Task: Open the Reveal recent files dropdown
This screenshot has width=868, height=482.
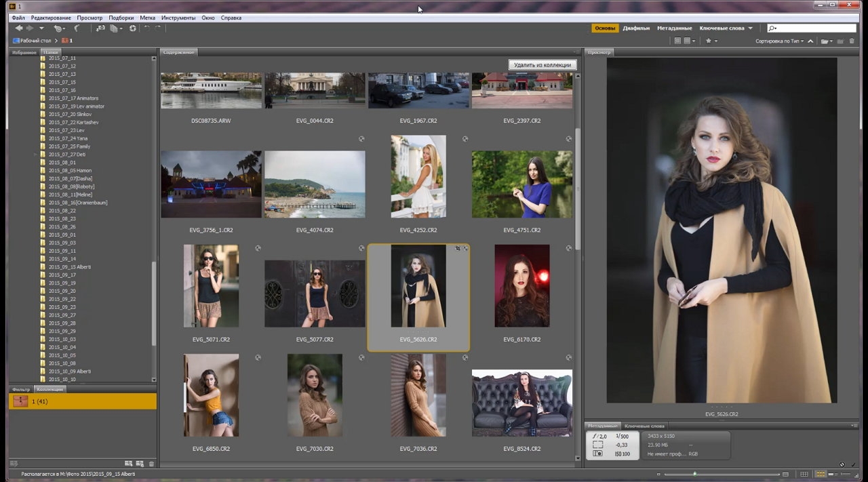Action: click(59, 28)
